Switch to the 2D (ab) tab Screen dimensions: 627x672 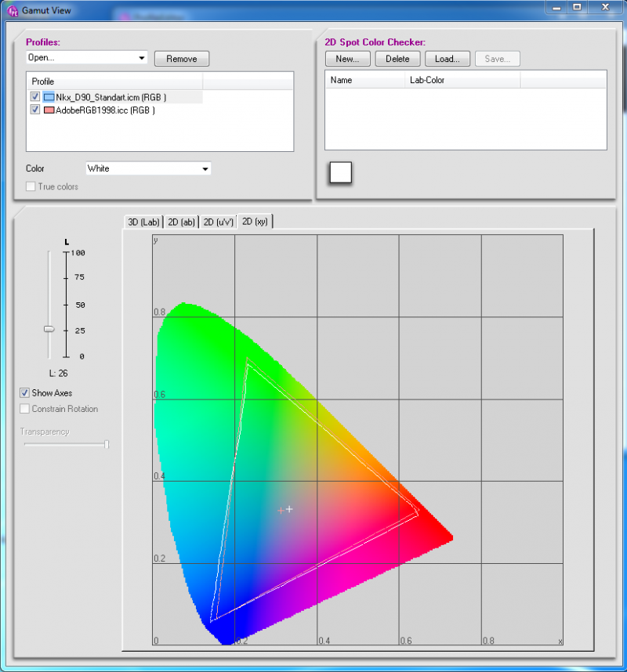[181, 222]
